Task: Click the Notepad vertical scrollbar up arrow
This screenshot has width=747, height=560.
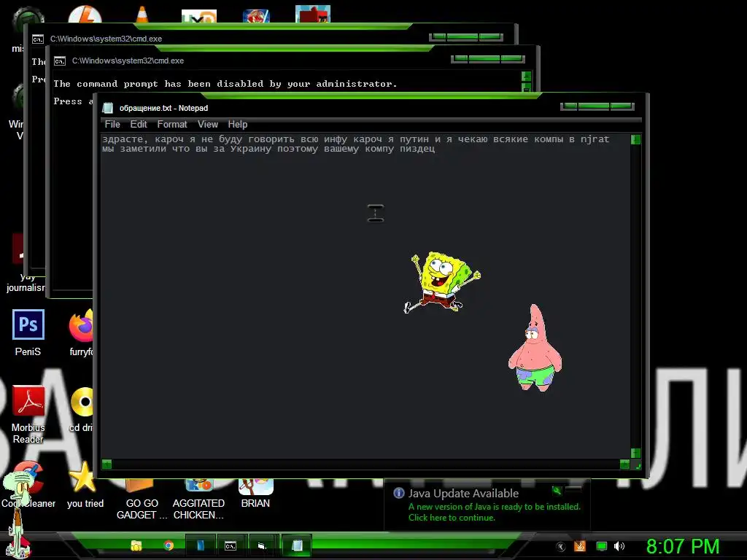Action: 635,139
